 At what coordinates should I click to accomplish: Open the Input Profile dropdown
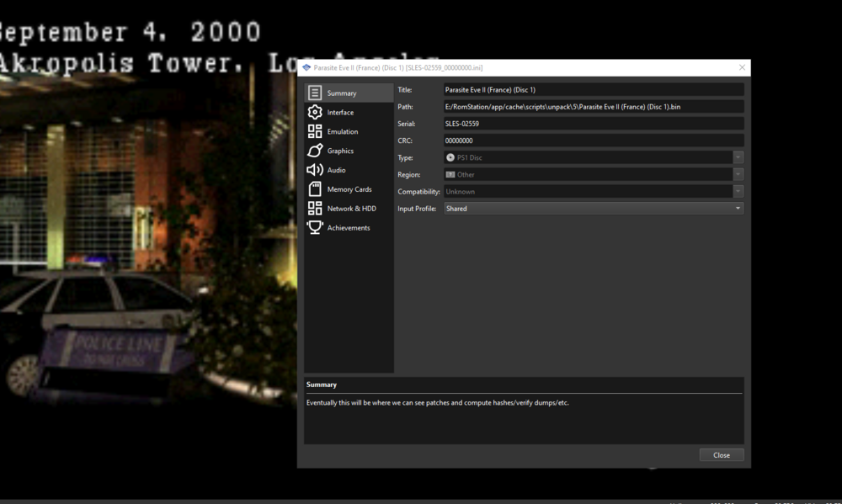coord(593,209)
